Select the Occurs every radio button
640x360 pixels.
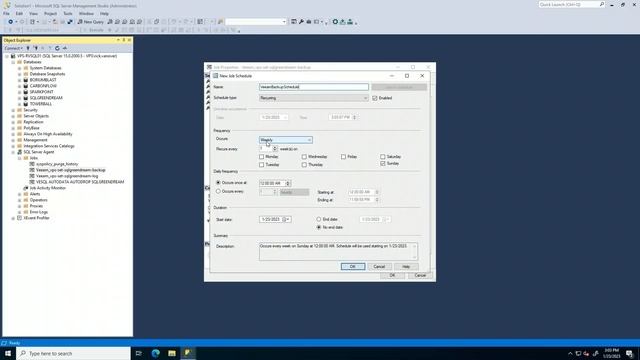218,191
